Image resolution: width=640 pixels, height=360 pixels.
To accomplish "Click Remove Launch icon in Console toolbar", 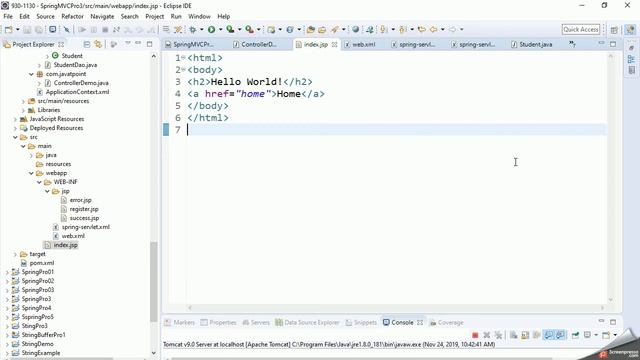I will 487,335.
